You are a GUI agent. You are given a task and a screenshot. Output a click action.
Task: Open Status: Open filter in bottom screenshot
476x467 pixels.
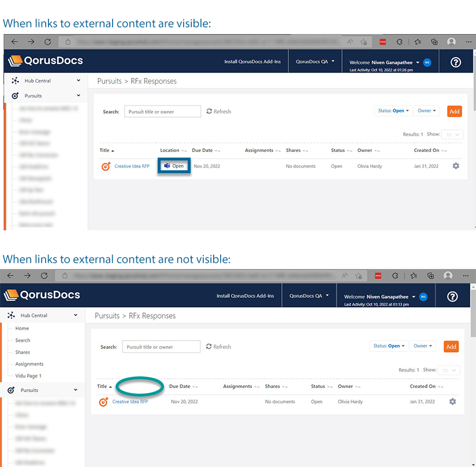(x=389, y=346)
